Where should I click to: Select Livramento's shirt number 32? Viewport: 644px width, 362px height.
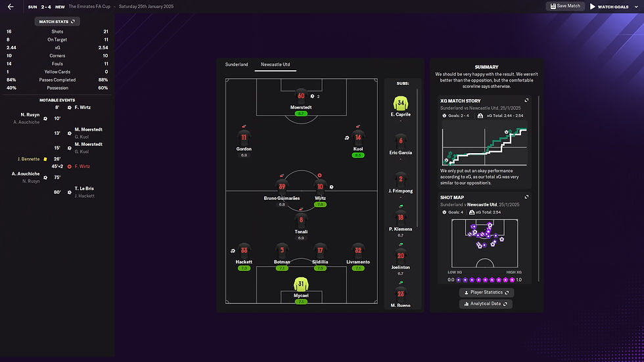(x=358, y=250)
